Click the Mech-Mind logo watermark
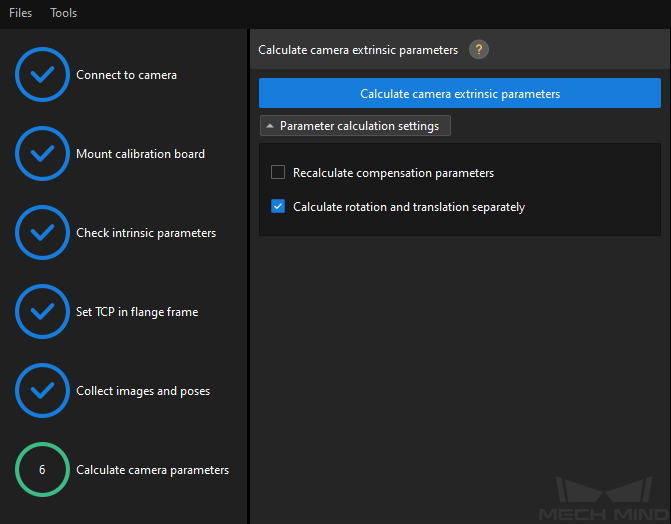The image size is (671, 524). click(603, 499)
